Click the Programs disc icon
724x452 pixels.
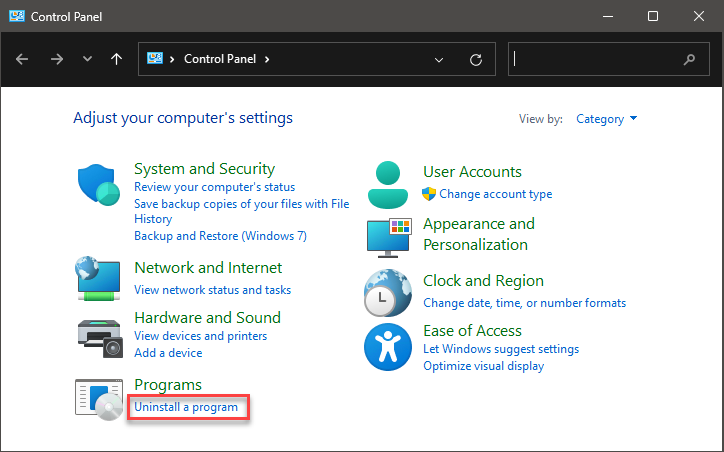pos(99,400)
